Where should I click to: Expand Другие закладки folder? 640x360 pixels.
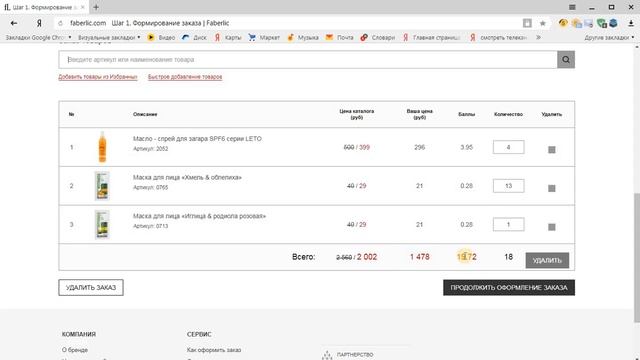[x=609, y=38]
